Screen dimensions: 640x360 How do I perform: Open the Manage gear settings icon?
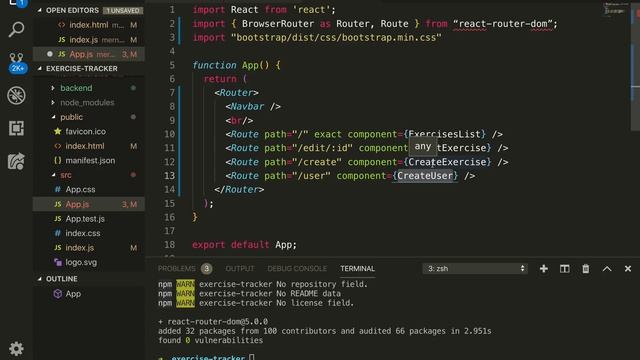[x=16, y=349]
